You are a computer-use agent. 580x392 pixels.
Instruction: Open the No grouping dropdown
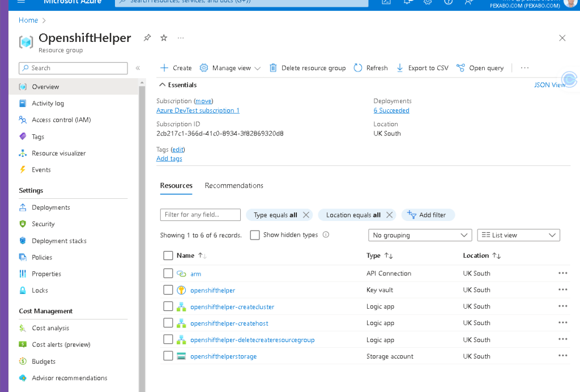click(x=420, y=235)
